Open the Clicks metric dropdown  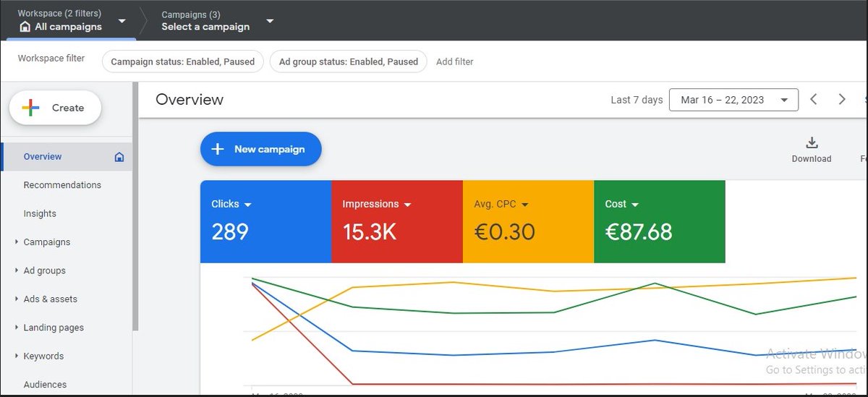(x=247, y=205)
